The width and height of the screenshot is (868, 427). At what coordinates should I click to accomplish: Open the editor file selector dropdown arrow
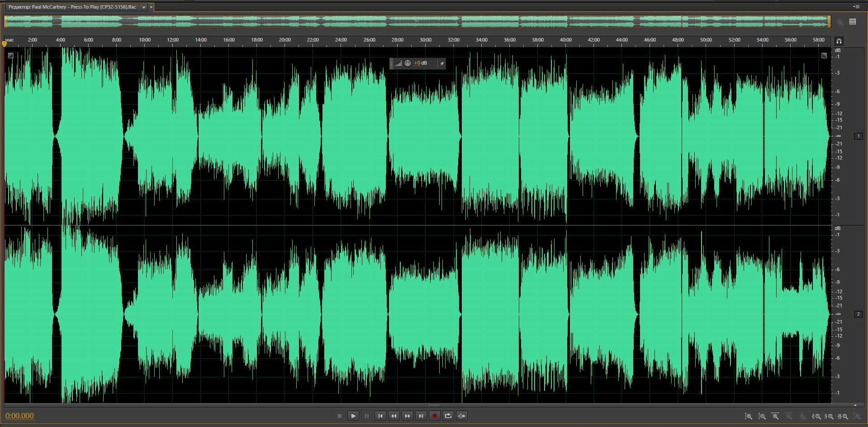pyautogui.click(x=144, y=7)
